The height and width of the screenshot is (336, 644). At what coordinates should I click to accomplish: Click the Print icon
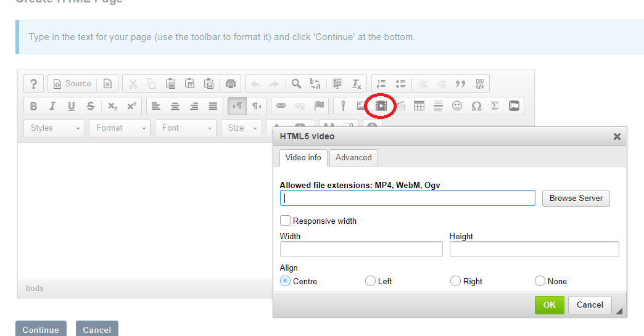coord(231,84)
